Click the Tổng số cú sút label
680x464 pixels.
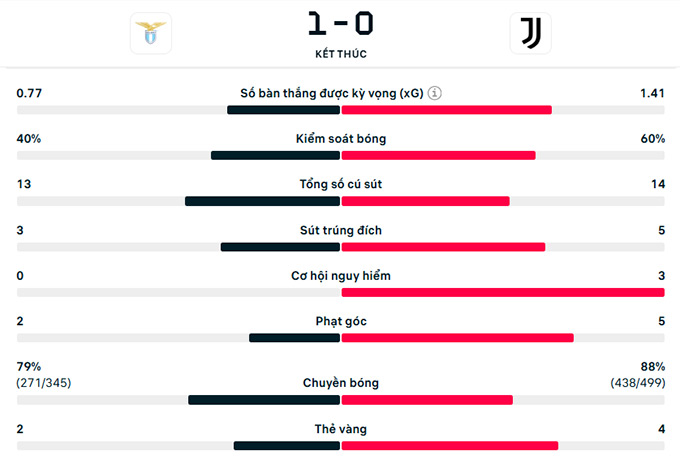click(x=340, y=184)
